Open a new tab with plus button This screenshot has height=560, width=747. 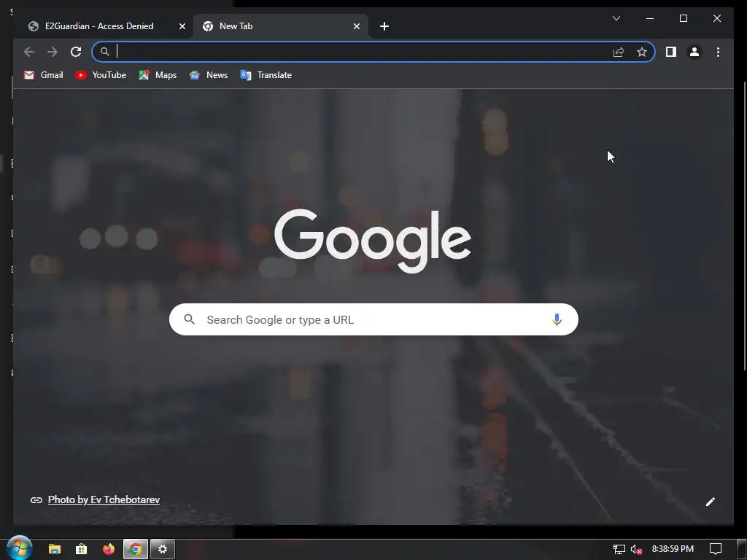click(x=384, y=26)
